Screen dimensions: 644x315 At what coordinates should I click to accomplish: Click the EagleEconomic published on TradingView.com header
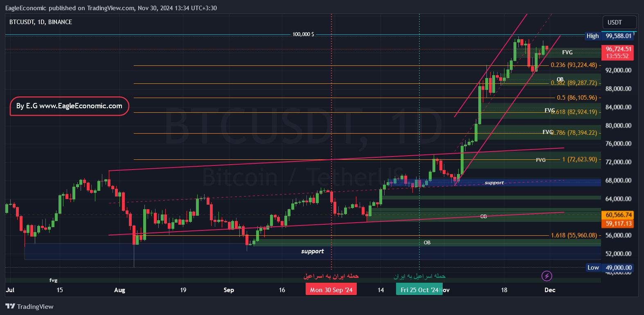click(x=111, y=8)
